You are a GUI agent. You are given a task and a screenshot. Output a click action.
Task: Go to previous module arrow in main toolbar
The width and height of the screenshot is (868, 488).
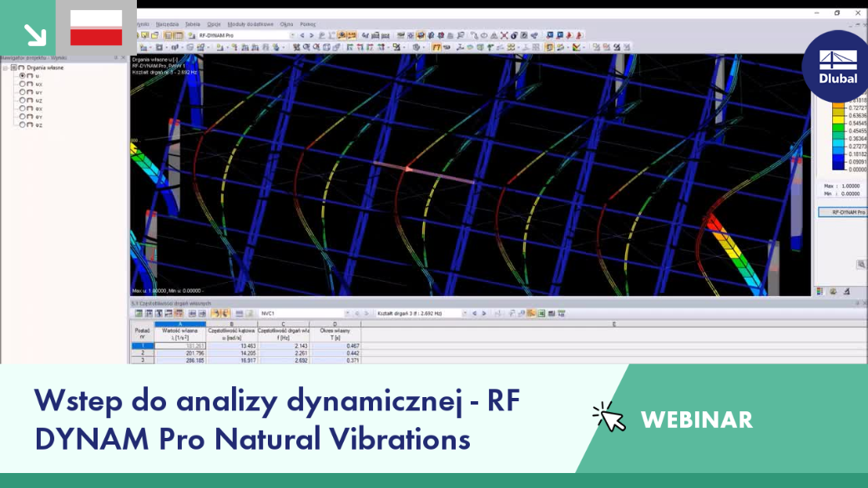click(301, 35)
